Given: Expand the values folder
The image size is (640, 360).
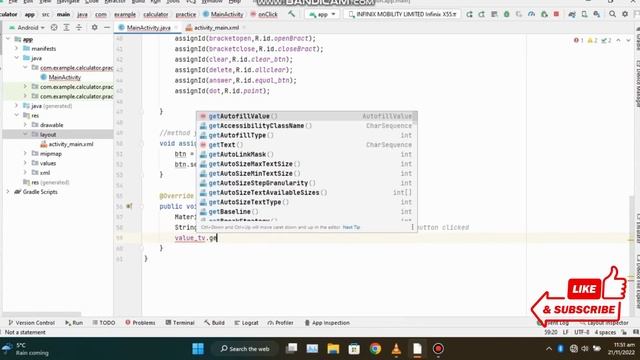Looking at the screenshot, I should pos(25,163).
